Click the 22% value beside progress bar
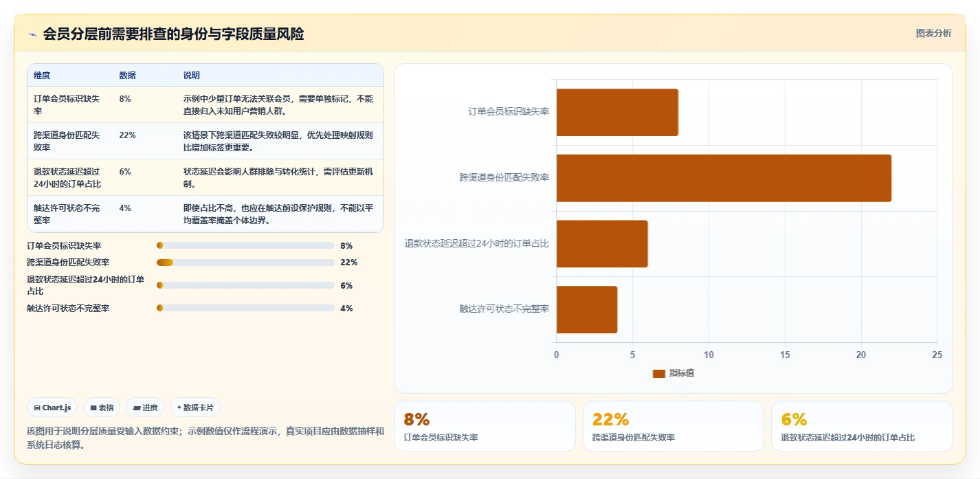Image resolution: width=980 pixels, height=479 pixels. pyautogui.click(x=349, y=263)
